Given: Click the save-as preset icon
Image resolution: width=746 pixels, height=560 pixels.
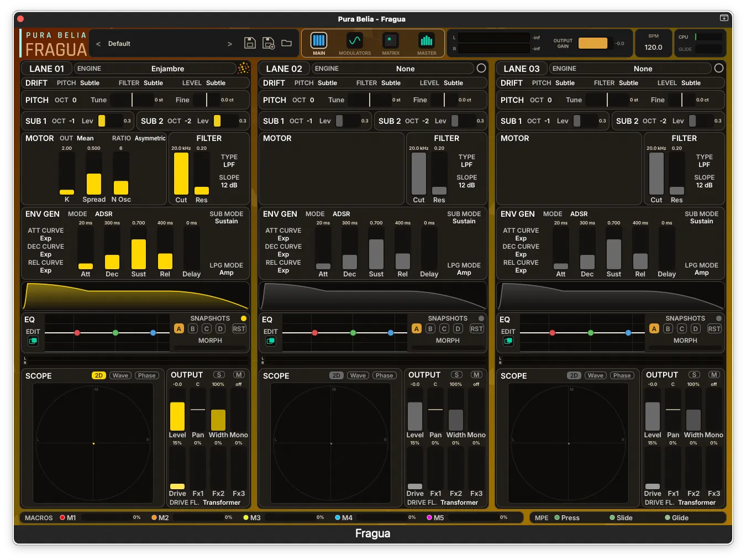Looking at the screenshot, I should (x=269, y=43).
